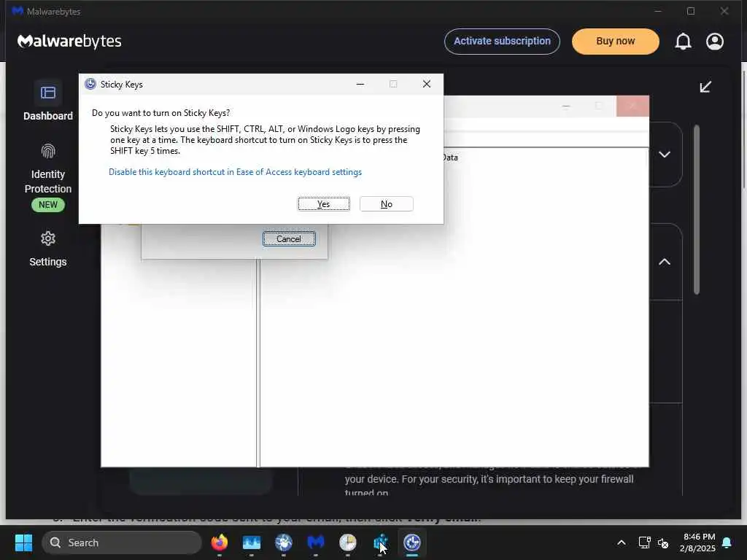Open the taskbar clock and date
Screen dimensions: 747x560
[697, 542]
